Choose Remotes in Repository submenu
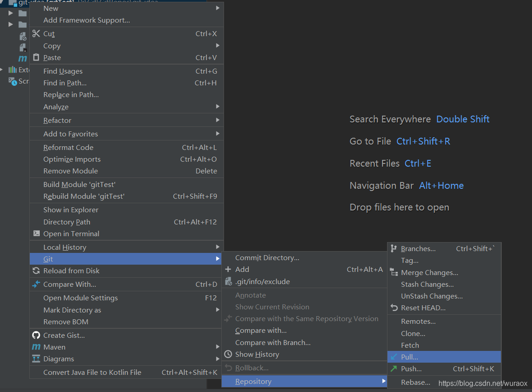The width and height of the screenshot is (532, 392). 444,322
